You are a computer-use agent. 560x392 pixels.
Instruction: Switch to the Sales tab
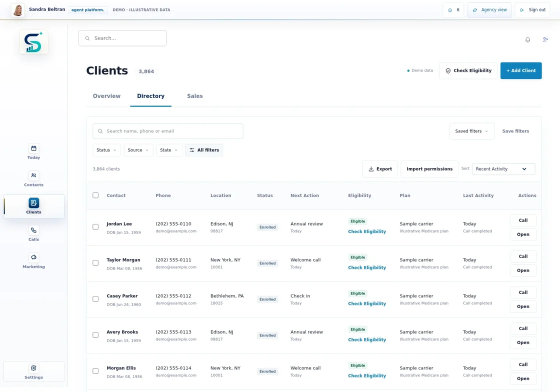click(194, 96)
